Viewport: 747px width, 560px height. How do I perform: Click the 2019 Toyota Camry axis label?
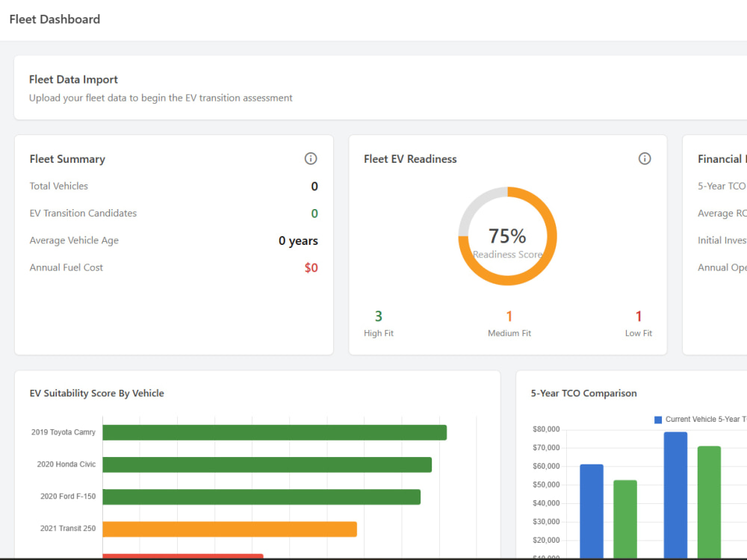(x=63, y=432)
